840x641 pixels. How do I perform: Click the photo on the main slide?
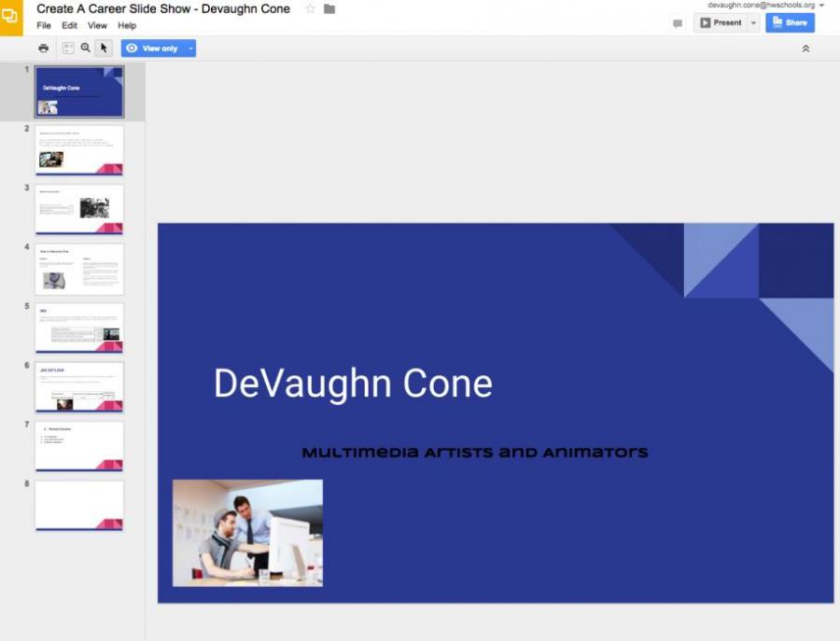point(247,533)
